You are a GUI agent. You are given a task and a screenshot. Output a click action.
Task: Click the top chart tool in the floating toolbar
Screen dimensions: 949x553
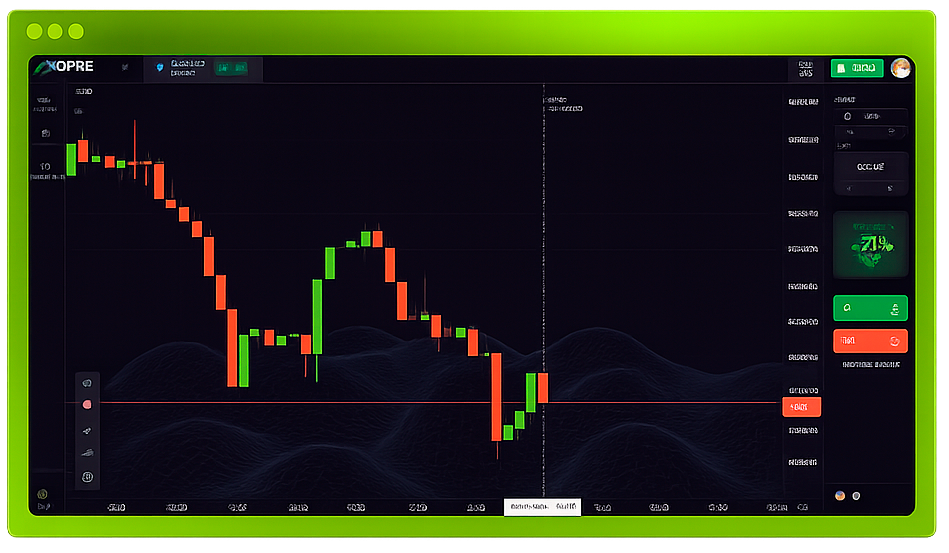pos(87,383)
